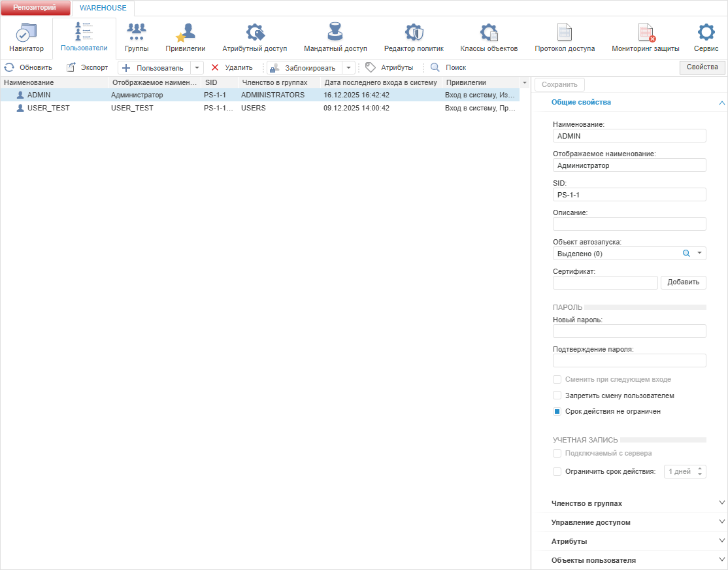Image resolution: width=728 pixels, height=570 pixels.
Task: Click the Обновить refresh icon
Action: (x=9, y=67)
